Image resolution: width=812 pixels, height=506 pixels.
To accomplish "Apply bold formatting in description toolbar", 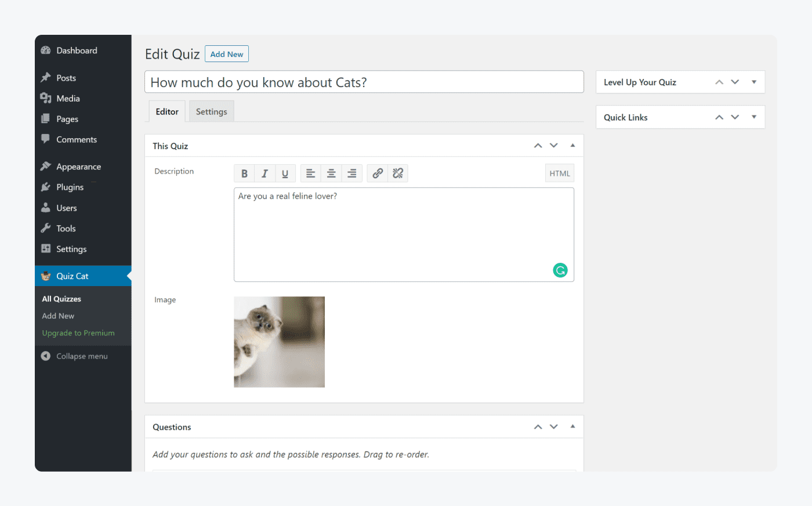I will tap(244, 174).
